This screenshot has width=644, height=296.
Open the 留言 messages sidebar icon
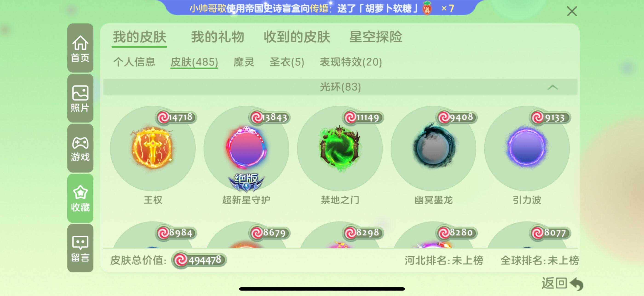pyautogui.click(x=80, y=248)
